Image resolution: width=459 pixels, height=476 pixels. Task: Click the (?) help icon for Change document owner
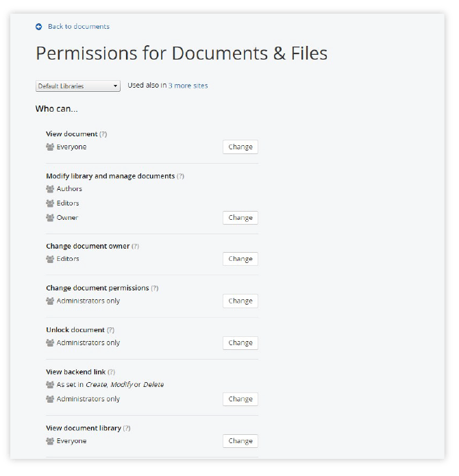136,246
